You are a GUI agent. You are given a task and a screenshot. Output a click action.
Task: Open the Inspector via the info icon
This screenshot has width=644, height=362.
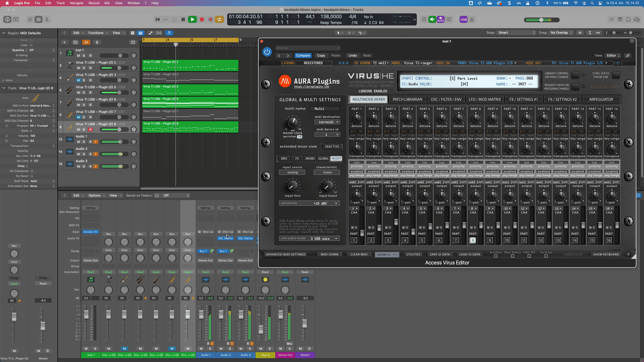click(7, 19)
